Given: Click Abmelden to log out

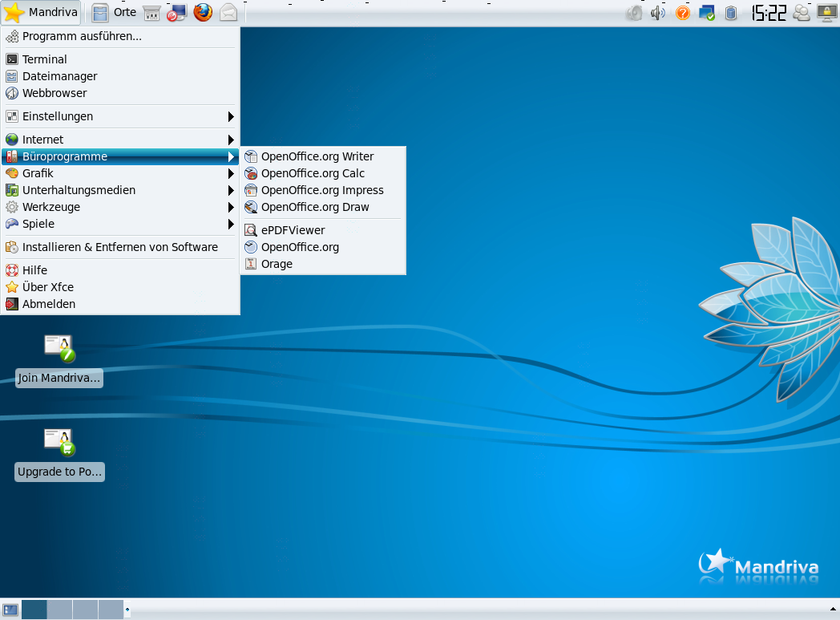Looking at the screenshot, I should point(49,304).
